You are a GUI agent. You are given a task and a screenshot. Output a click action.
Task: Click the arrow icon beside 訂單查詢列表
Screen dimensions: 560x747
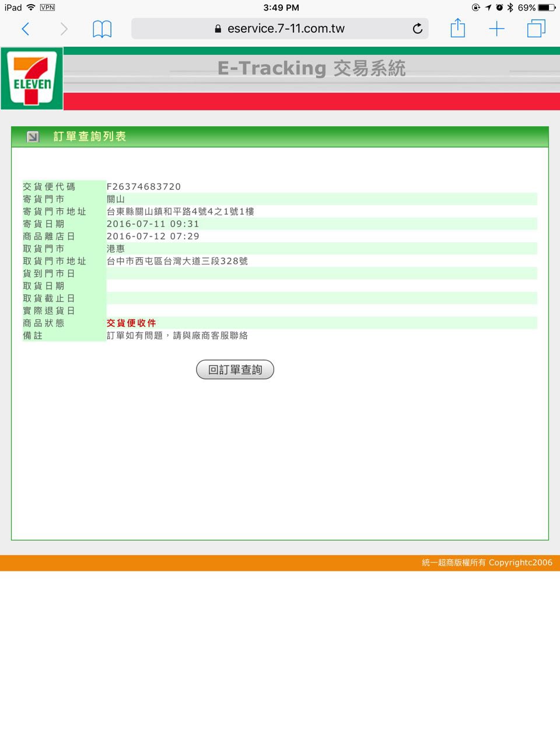pyautogui.click(x=33, y=137)
